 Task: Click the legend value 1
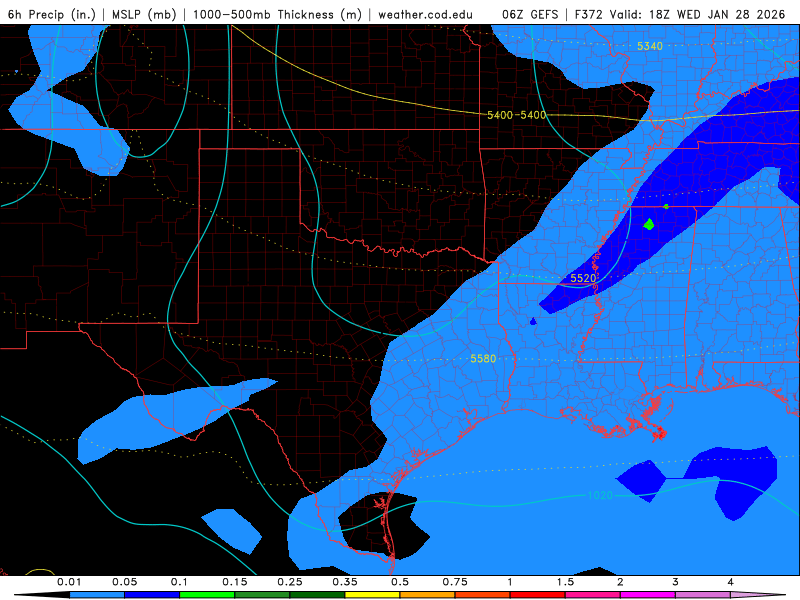coord(510,582)
